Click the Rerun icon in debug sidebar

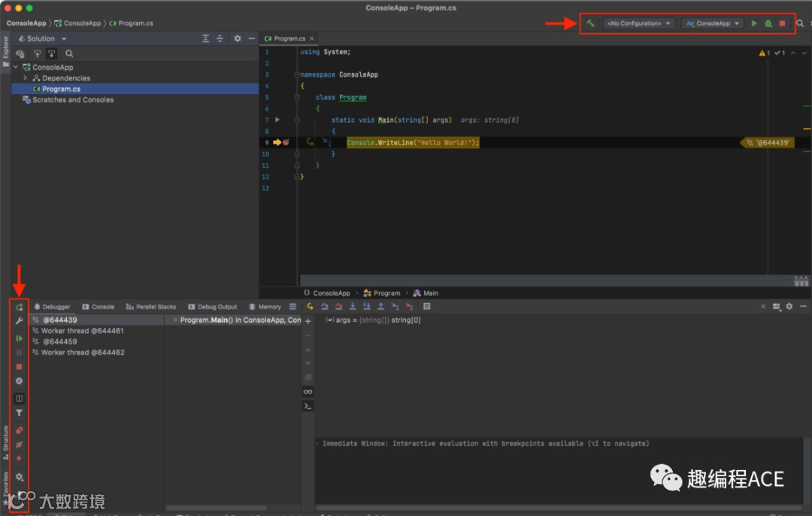(20, 308)
